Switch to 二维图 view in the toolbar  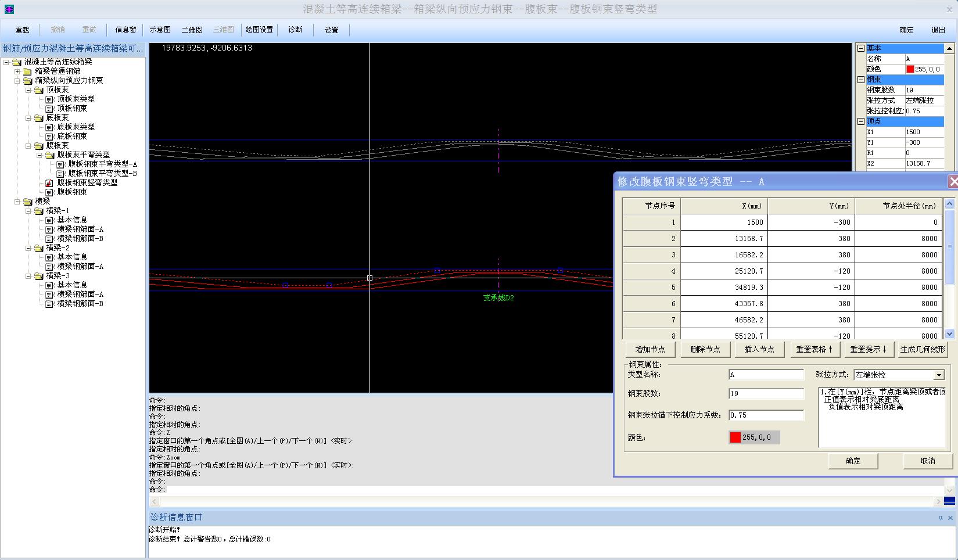tap(192, 30)
